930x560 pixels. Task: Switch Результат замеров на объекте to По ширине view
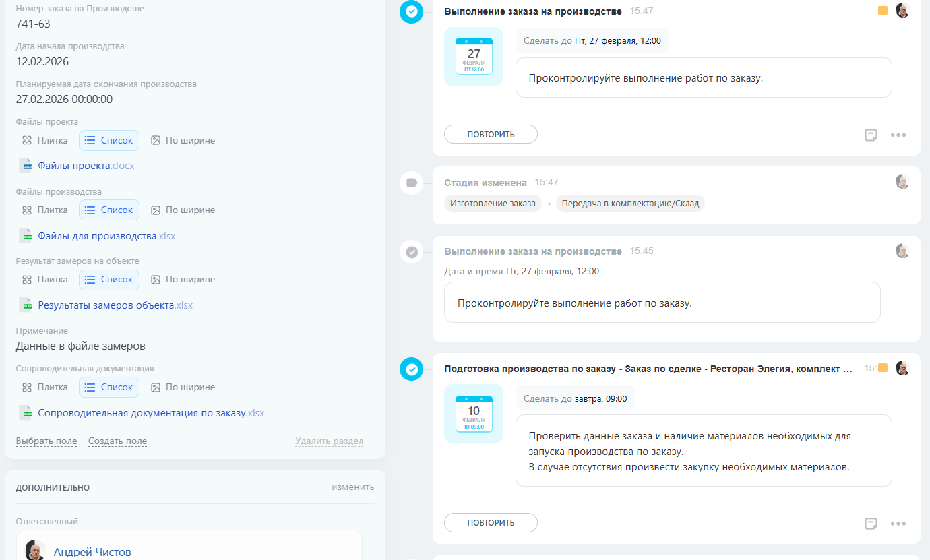tap(183, 279)
